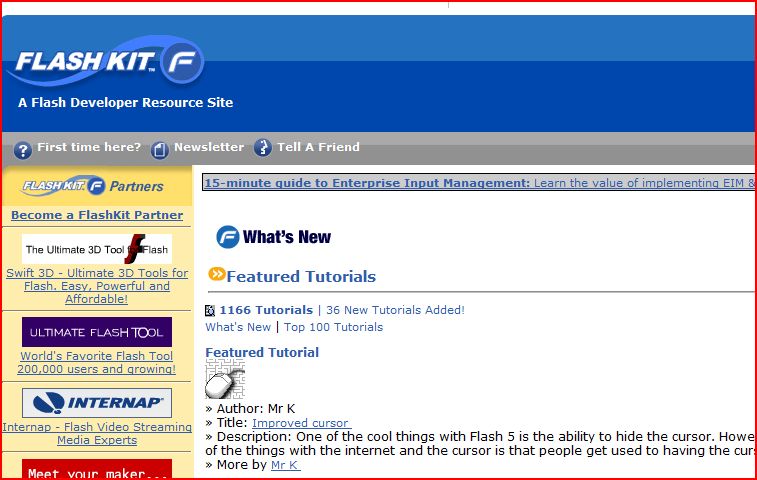This screenshot has height=480, width=757.
Task: Open World's Favorite Flash Tool link
Action: click(97, 362)
